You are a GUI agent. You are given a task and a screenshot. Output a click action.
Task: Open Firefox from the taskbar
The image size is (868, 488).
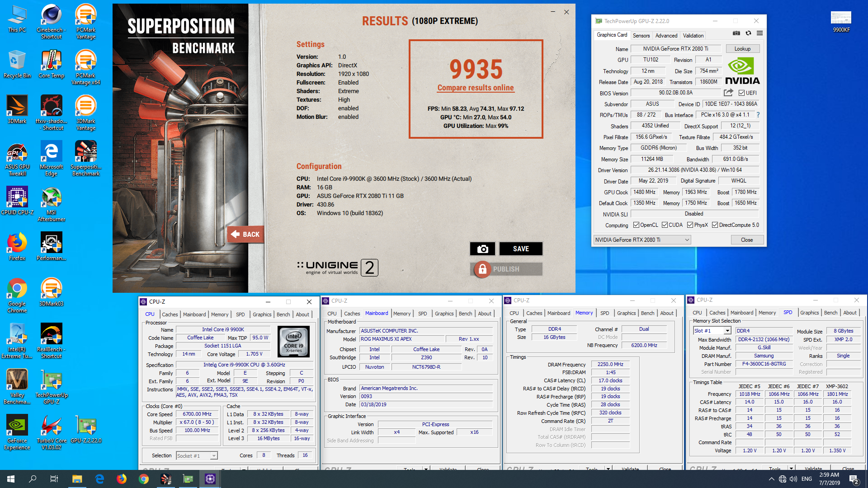click(x=122, y=479)
